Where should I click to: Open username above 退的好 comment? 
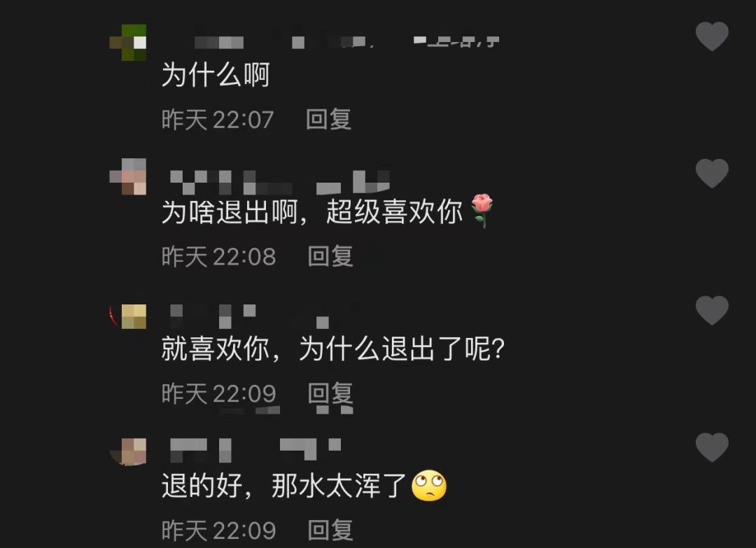tap(255, 450)
